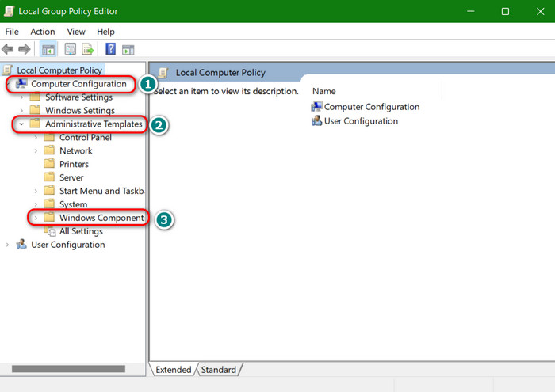Click the Network folder icon
This screenshot has width=555, height=392.
click(x=49, y=150)
